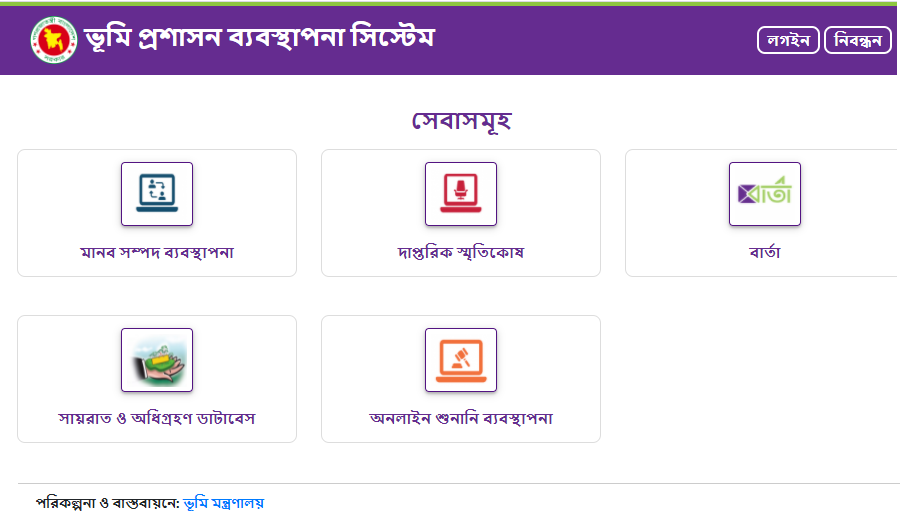Screen dimensions: 900x524
Task: Follow the ভূমি মন্ত্রণালয় footer link
Action: (224, 503)
